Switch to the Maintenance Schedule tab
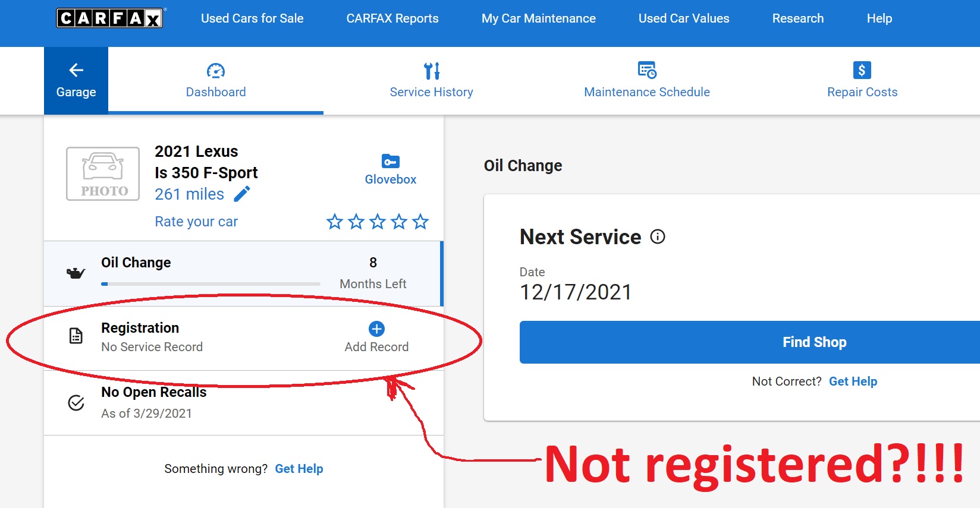980x508 pixels. [x=647, y=81]
